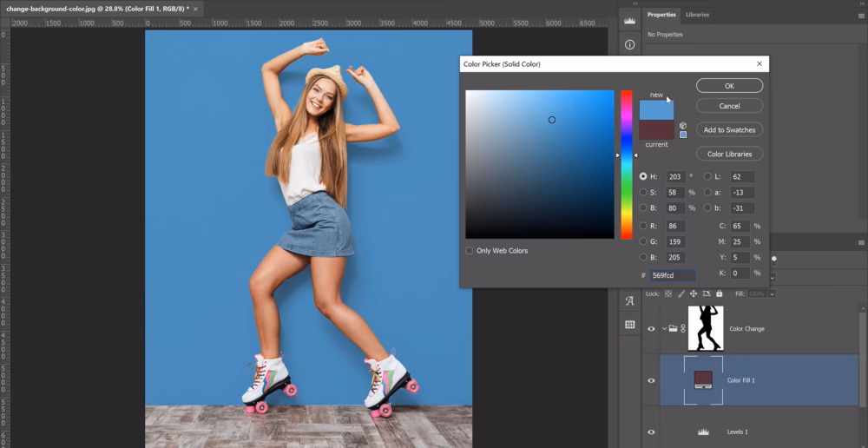This screenshot has height=448, width=868.
Task: Click the mask link chain icon on Color Change
Action: [x=682, y=328]
